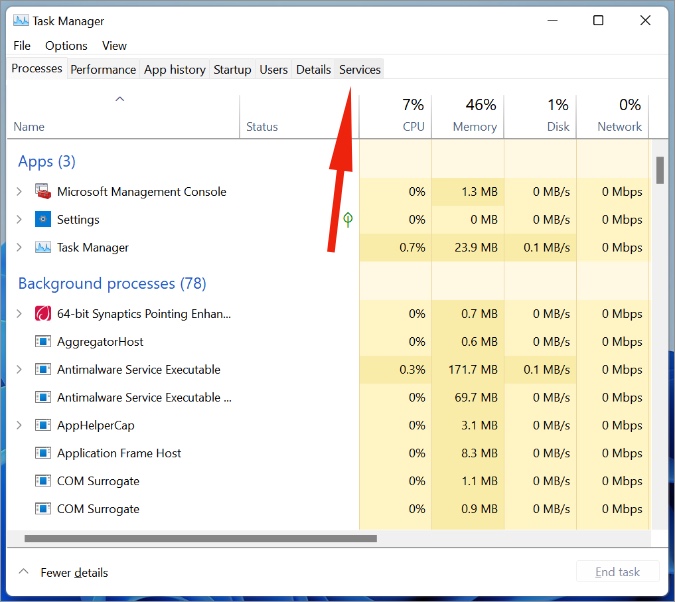Screen dimensions: 675x602
Task: Expand the Settings app process group
Action: tap(19, 219)
